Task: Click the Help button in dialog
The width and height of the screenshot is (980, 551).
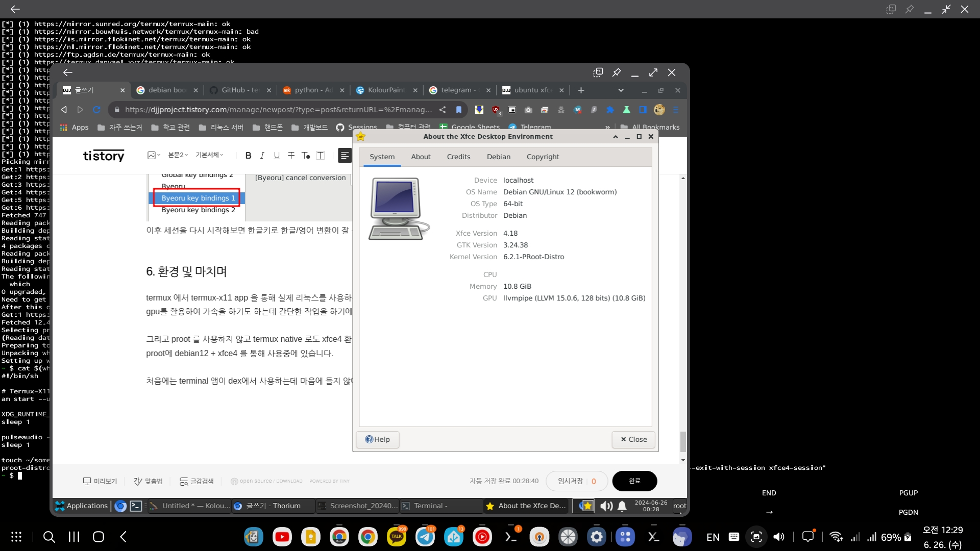Action: [378, 439]
